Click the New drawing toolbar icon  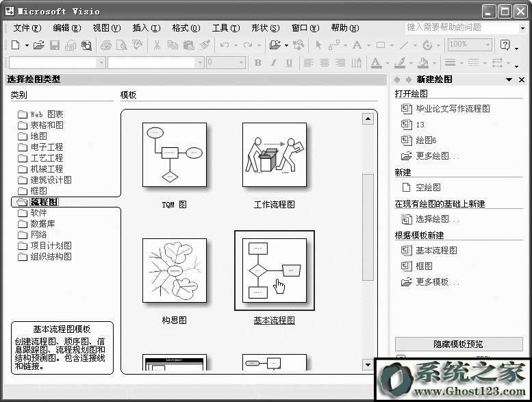pos(16,45)
